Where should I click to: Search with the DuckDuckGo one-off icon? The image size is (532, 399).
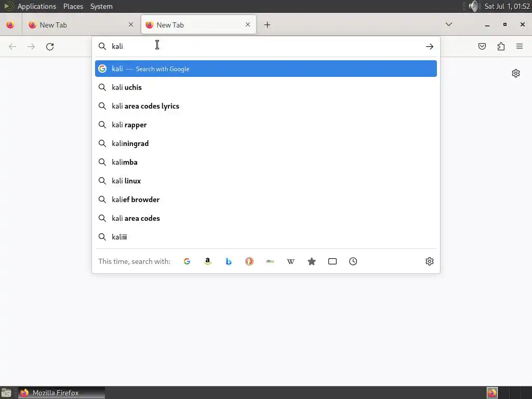tap(249, 261)
